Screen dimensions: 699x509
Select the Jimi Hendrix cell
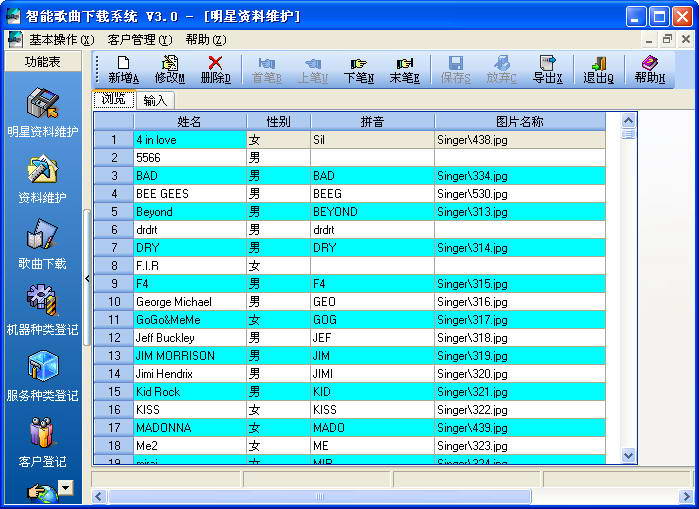tap(190, 374)
